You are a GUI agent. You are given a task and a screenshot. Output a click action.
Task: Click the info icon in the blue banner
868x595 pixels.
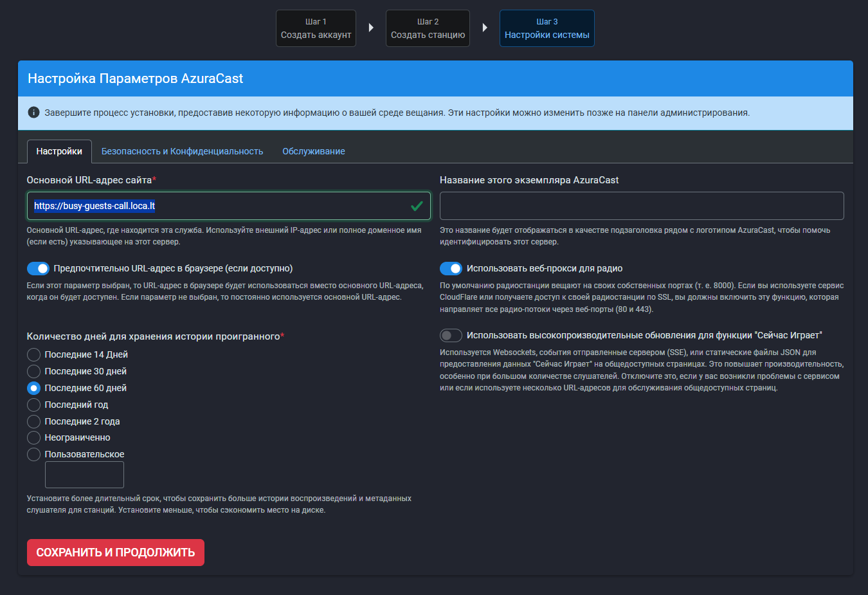[x=34, y=113]
